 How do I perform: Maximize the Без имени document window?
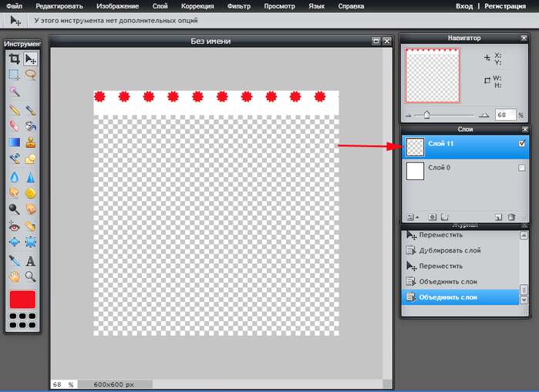click(x=376, y=41)
